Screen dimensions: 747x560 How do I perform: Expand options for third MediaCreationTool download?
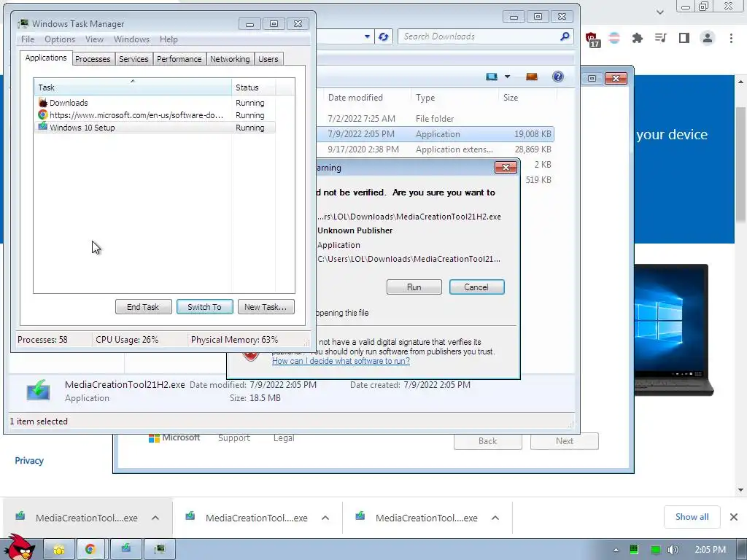[x=495, y=518]
